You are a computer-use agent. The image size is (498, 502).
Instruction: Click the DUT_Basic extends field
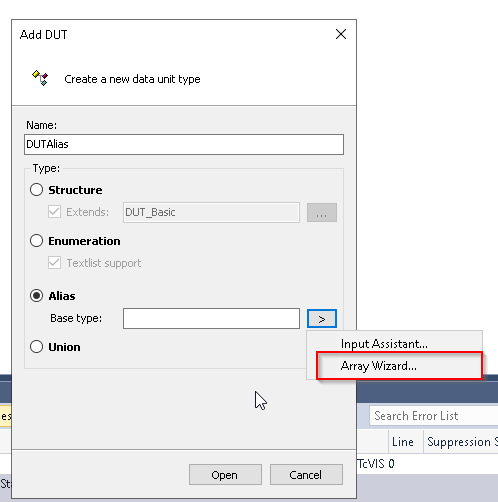coord(211,212)
